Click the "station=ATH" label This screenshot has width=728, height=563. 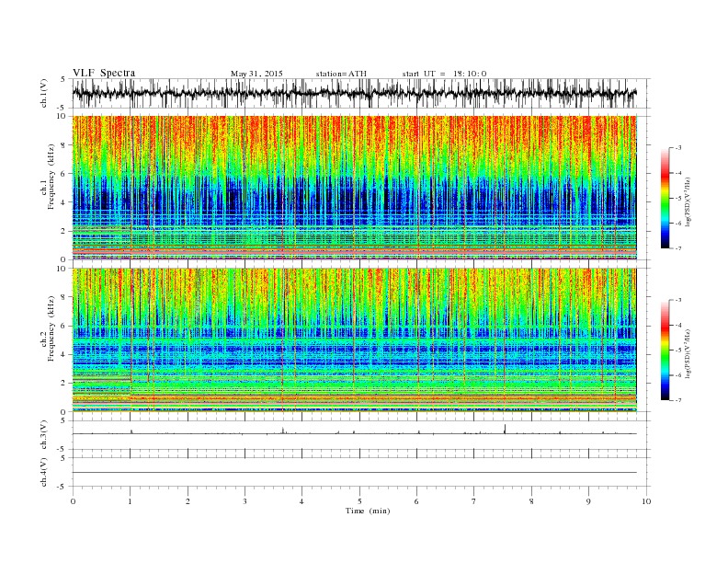[x=341, y=74]
